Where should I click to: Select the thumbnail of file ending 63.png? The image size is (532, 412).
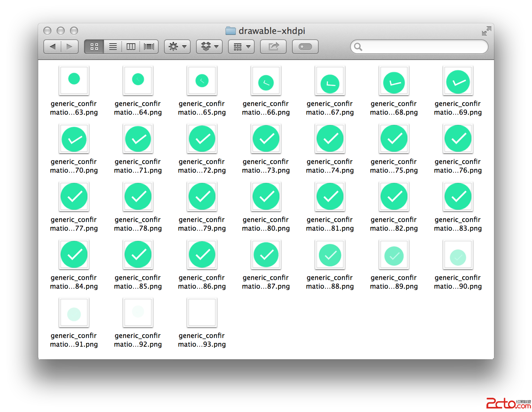[x=74, y=80]
